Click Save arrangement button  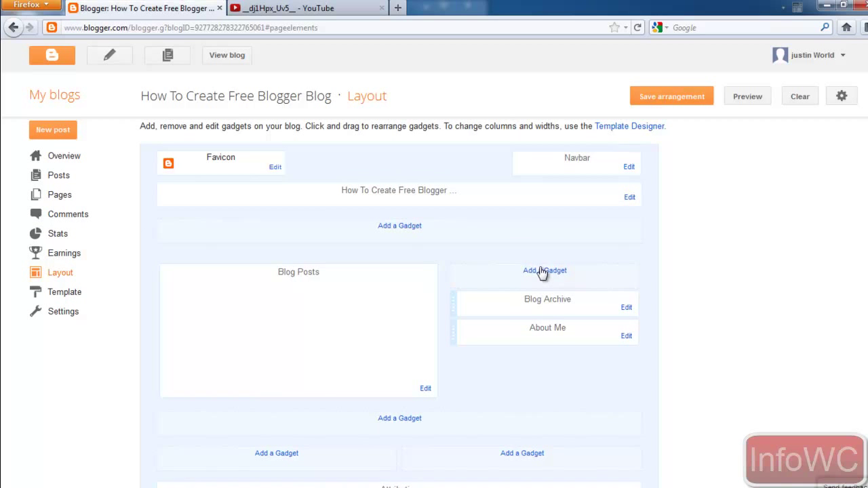click(x=671, y=96)
